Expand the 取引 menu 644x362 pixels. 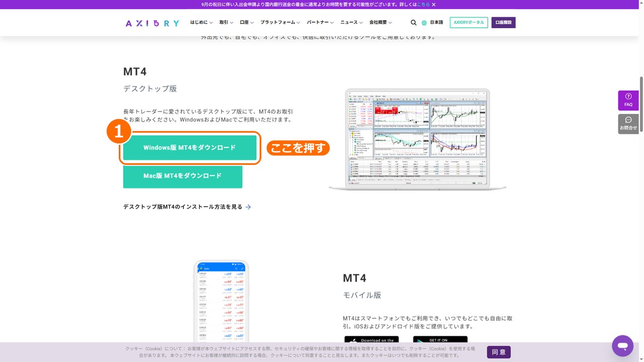226,23
